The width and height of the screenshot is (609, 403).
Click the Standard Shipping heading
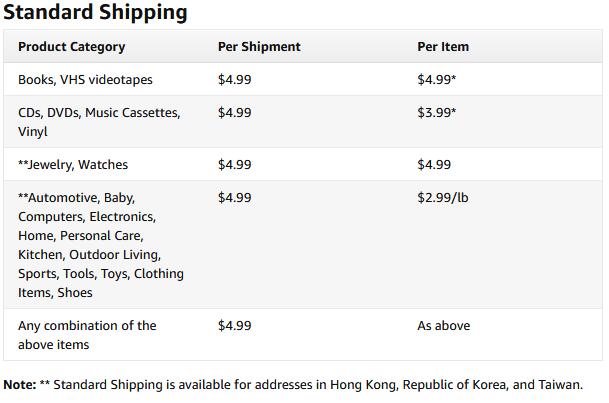coord(95,13)
